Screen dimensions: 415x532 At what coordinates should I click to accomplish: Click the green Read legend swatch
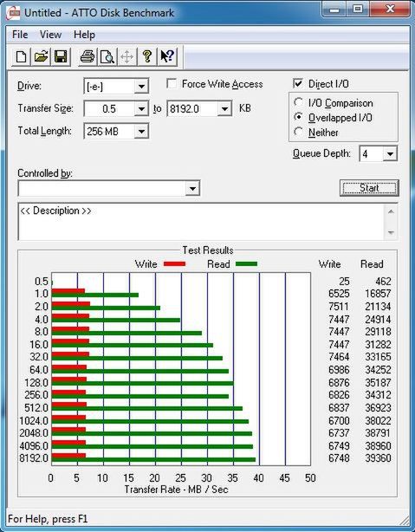tap(246, 263)
